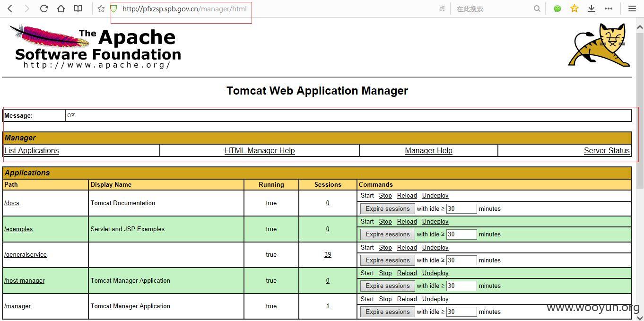Open the downloads arrow icon
The image size is (644, 321).
tap(591, 9)
